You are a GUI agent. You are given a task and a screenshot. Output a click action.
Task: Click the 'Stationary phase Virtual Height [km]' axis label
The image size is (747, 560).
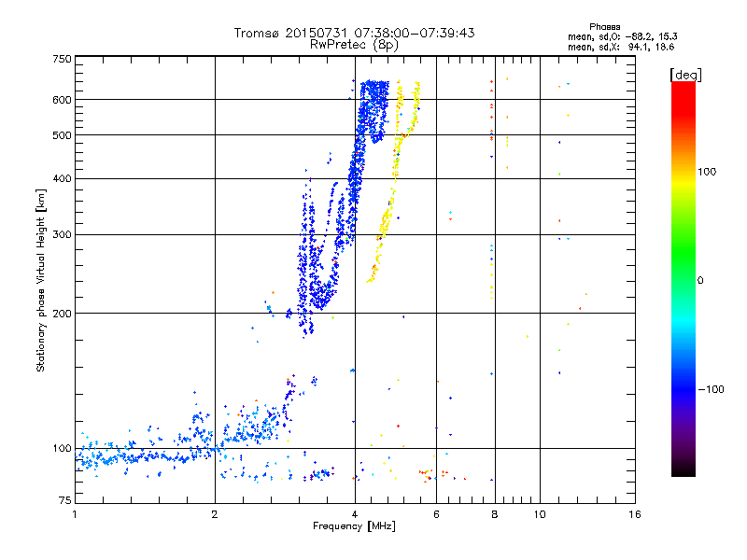tap(41, 280)
